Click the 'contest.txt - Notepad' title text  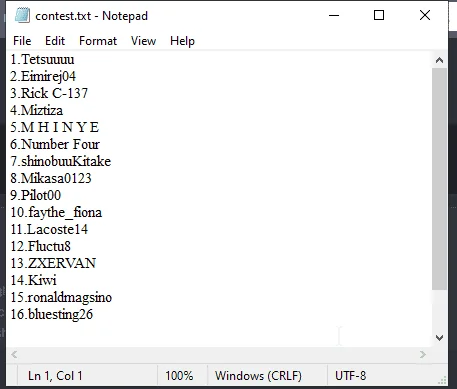tap(91, 16)
